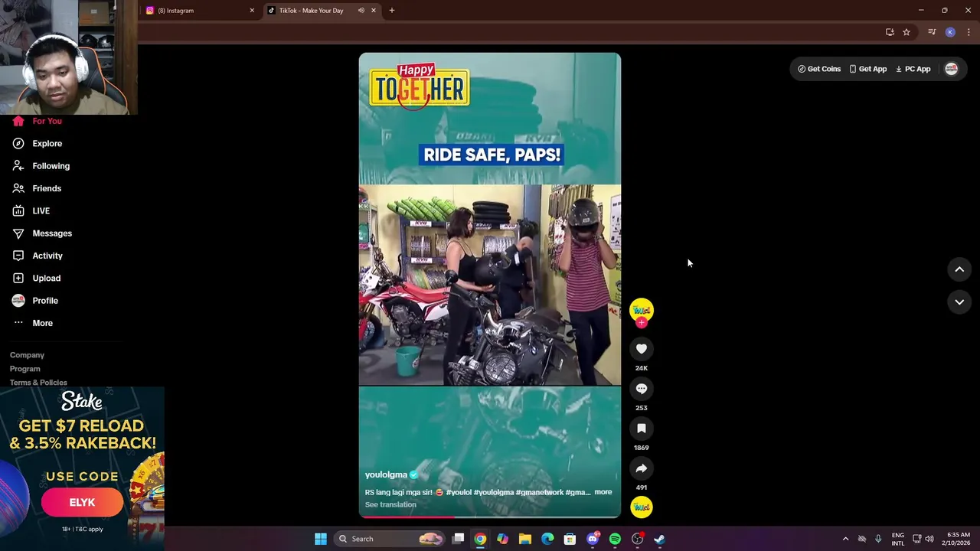Open the Upload page

[36, 278]
